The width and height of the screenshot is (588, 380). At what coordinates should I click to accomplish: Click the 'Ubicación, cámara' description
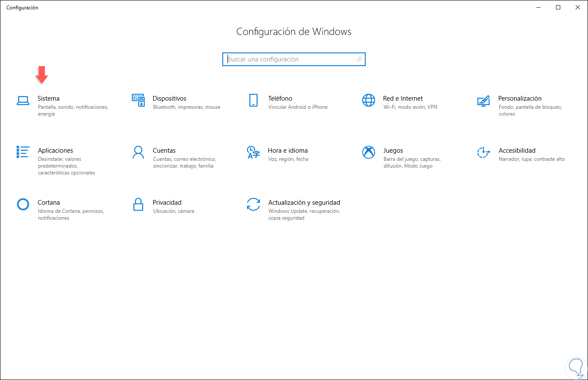174,211
